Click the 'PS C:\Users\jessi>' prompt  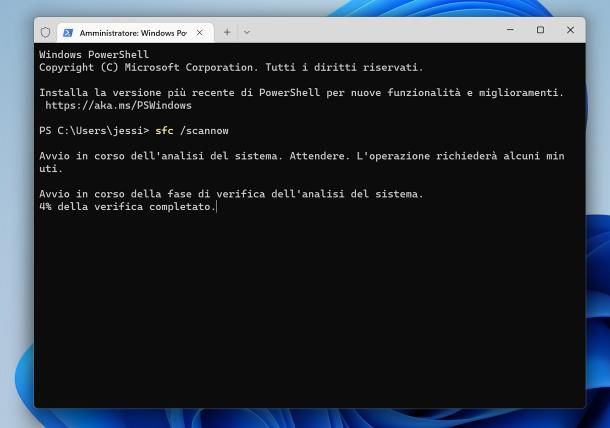coord(94,130)
